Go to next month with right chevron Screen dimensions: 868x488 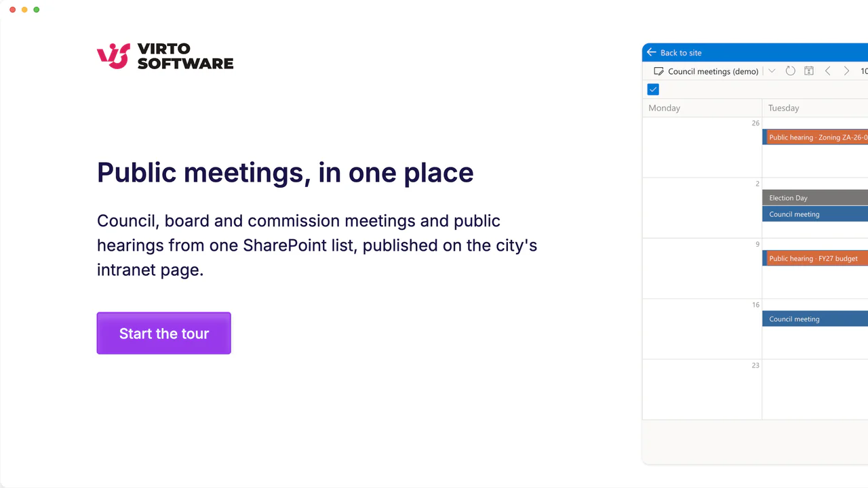(846, 71)
